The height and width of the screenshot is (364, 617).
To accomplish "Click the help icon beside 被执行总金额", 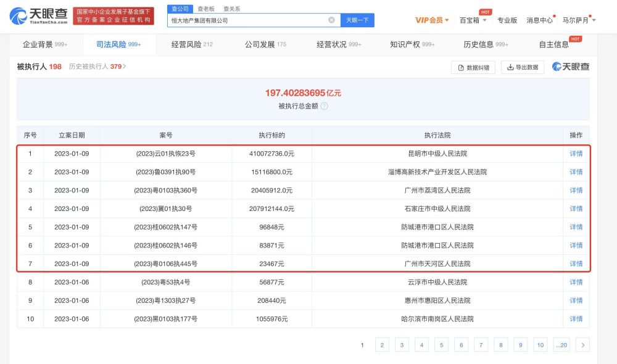I will (x=325, y=106).
